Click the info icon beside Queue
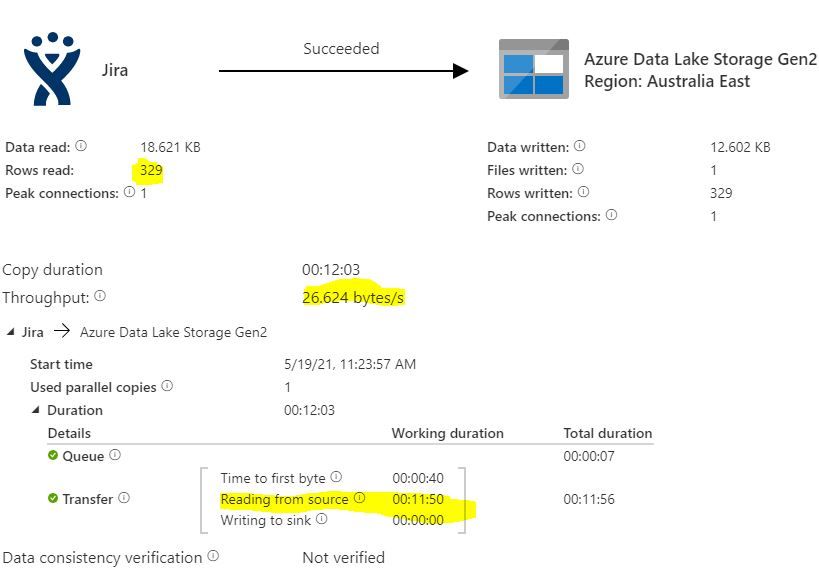The width and height of the screenshot is (819, 584). [115, 455]
